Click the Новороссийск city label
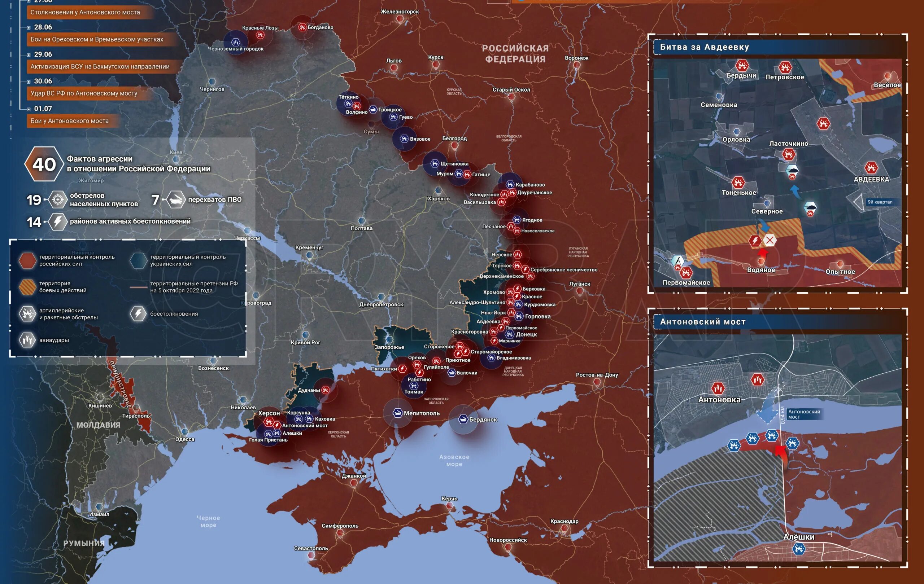 coord(508,540)
